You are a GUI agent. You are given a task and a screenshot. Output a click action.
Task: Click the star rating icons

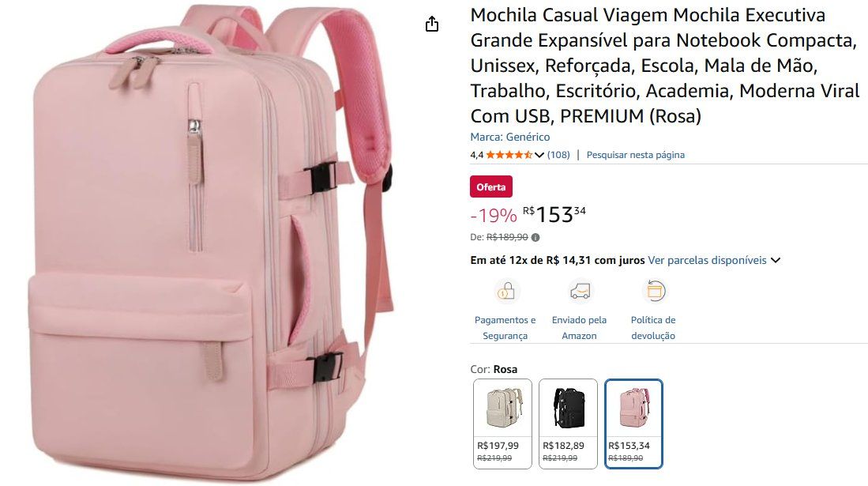click(x=509, y=155)
